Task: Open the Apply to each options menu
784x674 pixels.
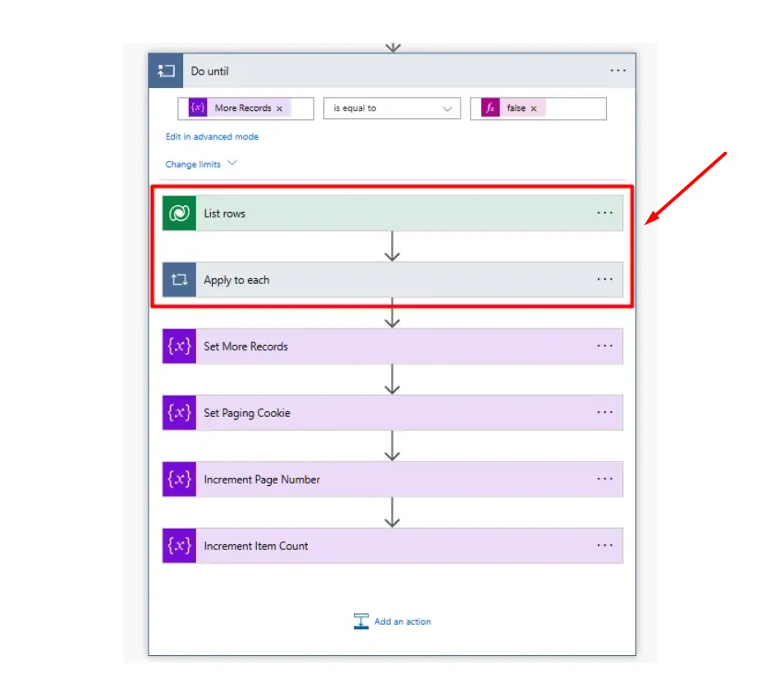Action: click(x=605, y=279)
